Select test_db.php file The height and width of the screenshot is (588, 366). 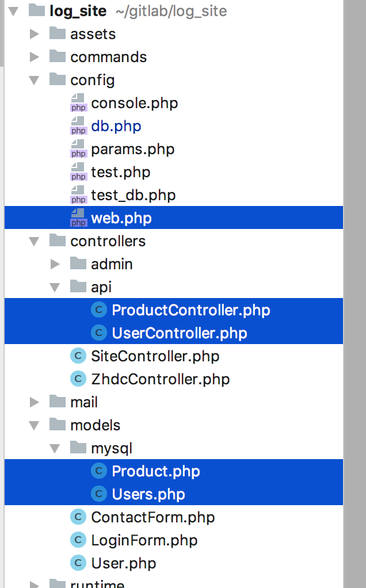[x=133, y=195]
